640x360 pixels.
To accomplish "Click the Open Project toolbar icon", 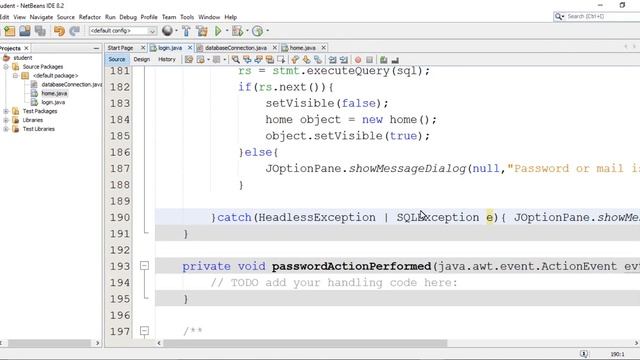I will click(x=24, y=31).
